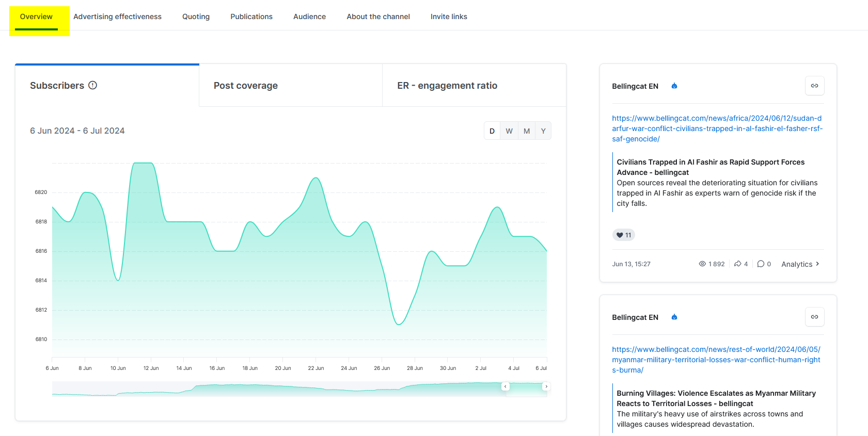Click the Subscribers info icon
The image size is (868, 436).
point(92,85)
